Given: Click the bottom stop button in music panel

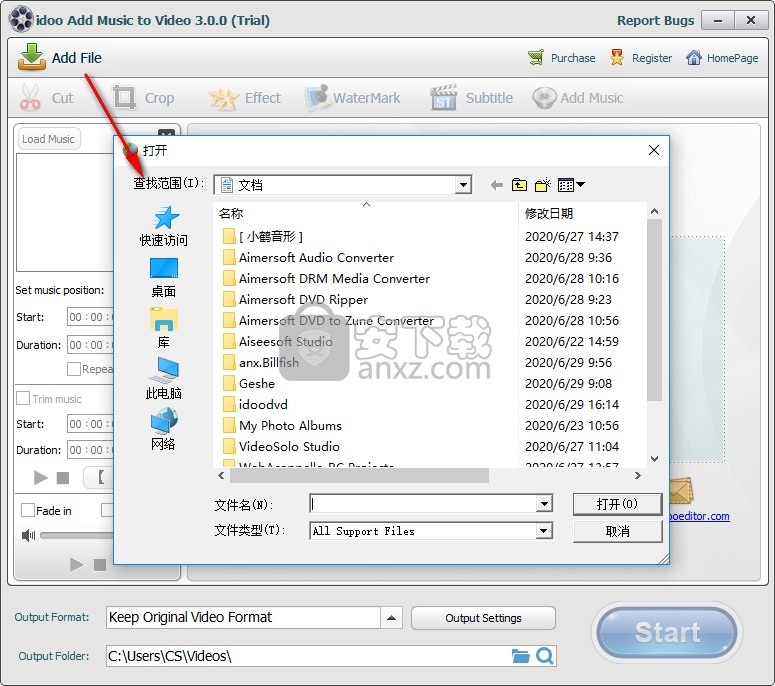Looking at the screenshot, I should coord(100,564).
